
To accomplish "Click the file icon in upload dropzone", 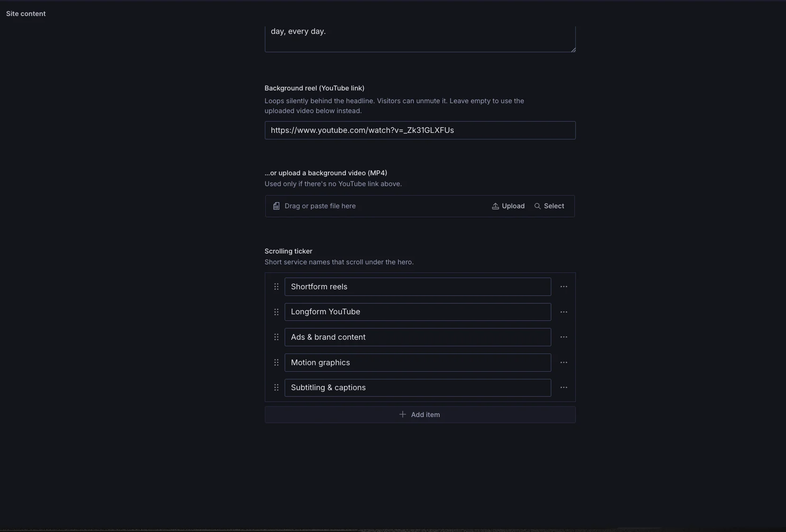I will click(276, 206).
